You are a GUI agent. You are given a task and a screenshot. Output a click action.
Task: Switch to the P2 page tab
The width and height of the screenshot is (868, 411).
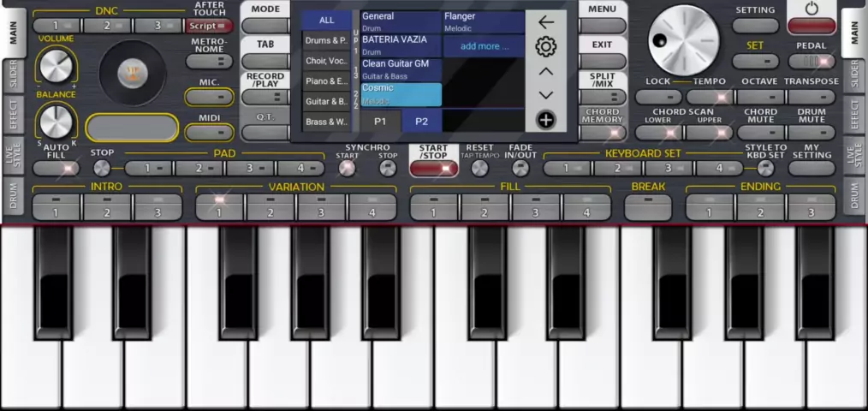click(421, 122)
